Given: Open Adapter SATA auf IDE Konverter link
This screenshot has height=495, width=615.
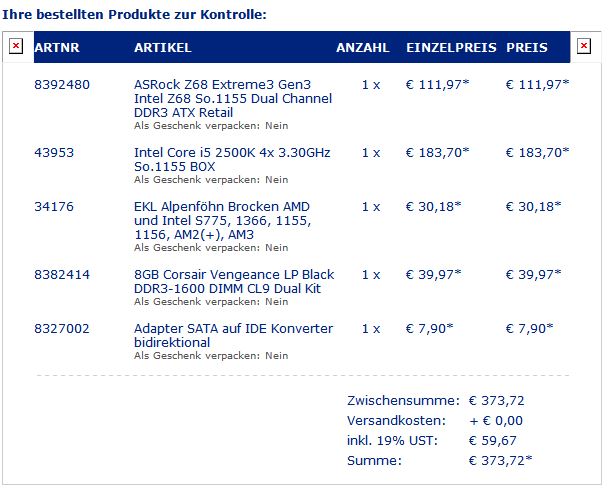Looking at the screenshot, I should [x=233, y=335].
